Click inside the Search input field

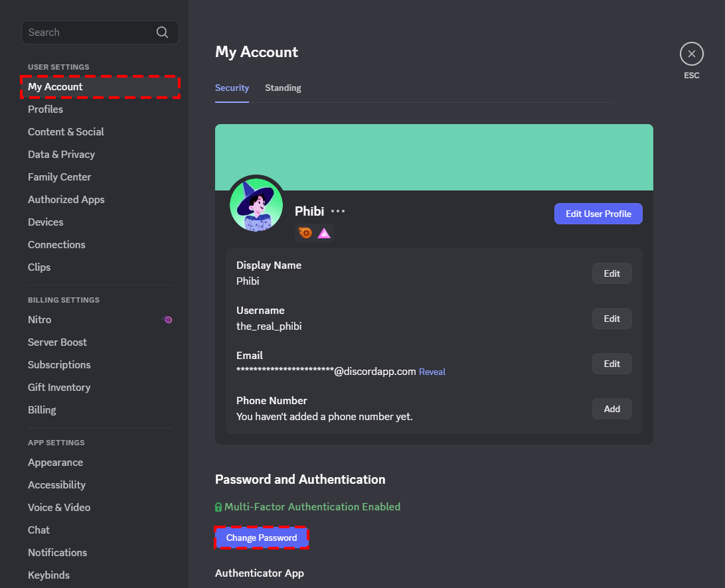86,32
